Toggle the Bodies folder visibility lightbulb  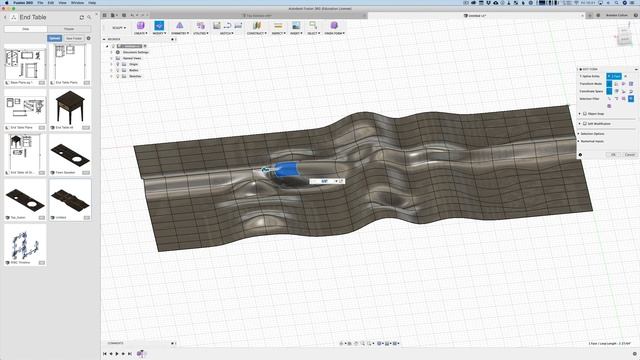(118, 70)
